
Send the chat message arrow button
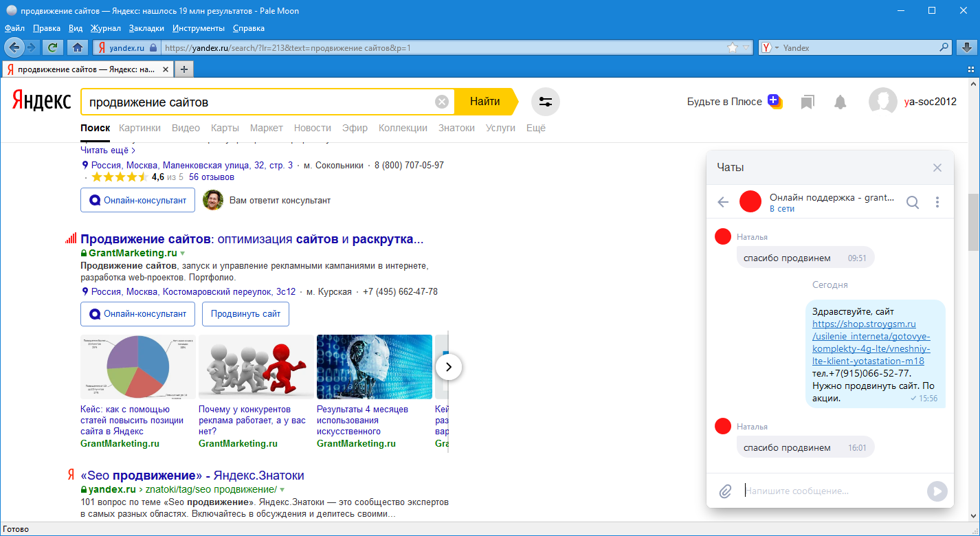point(937,491)
